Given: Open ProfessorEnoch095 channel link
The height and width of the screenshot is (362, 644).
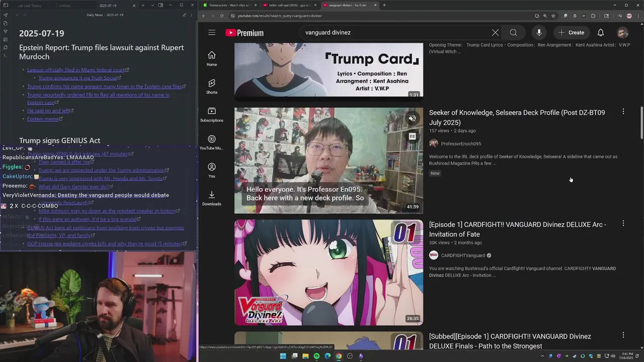Looking at the screenshot, I should point(461,144).
